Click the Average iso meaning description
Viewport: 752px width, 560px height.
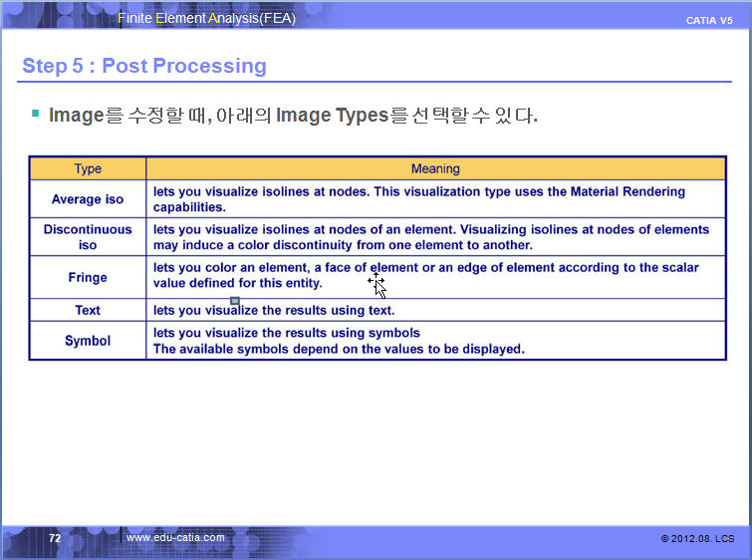(418, 199)
